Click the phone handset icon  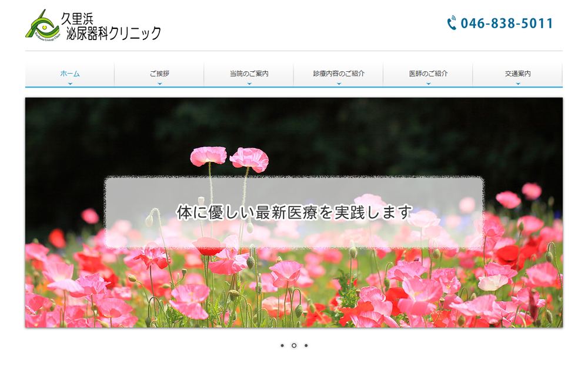click(452, 23)
